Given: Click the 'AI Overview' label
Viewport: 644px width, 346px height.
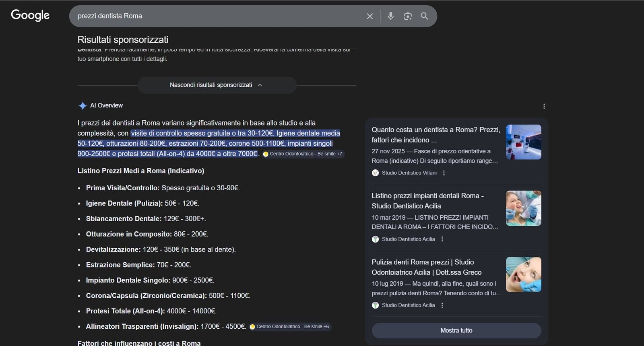Looking at the screenshot, I should [x=106, y=105].
